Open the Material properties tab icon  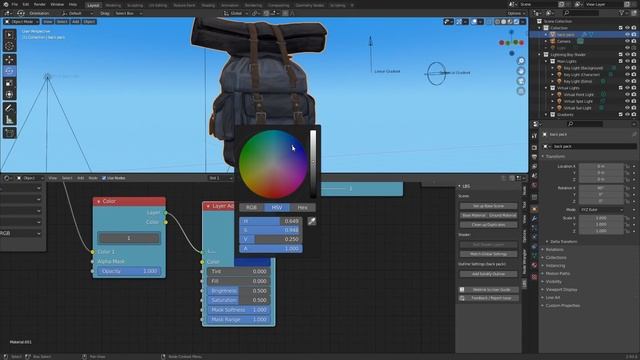pos(534,265)
